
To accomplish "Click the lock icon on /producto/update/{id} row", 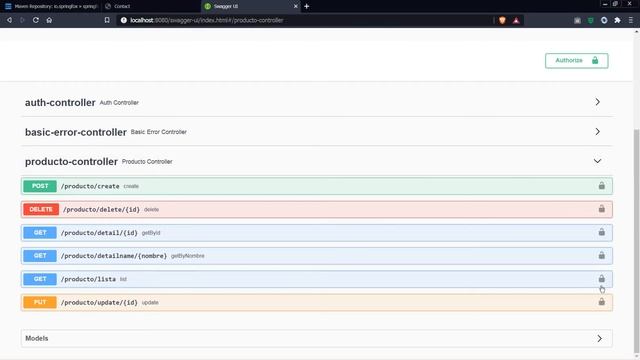I will pyautogui.click(x=601, y=302).
